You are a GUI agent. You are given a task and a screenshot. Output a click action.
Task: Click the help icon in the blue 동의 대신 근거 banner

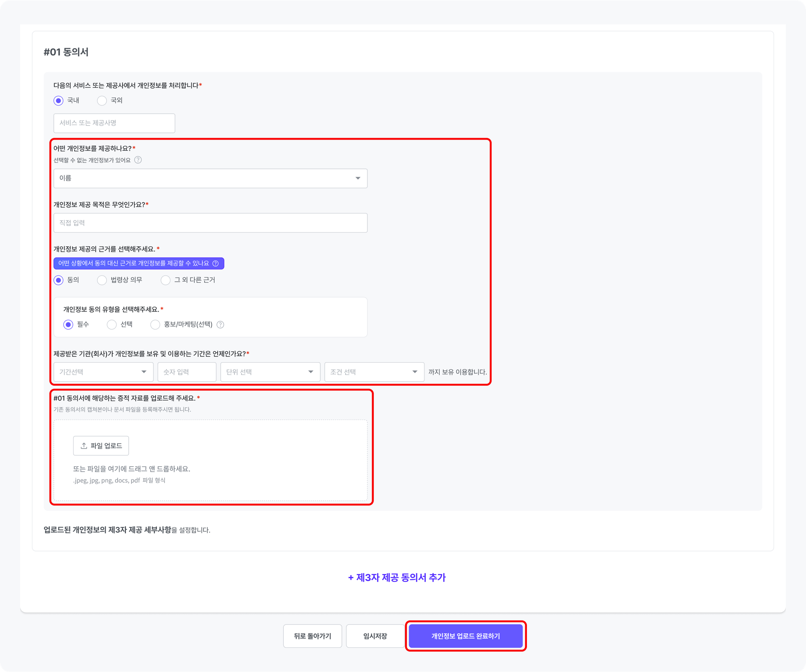[x=216, y=264]
